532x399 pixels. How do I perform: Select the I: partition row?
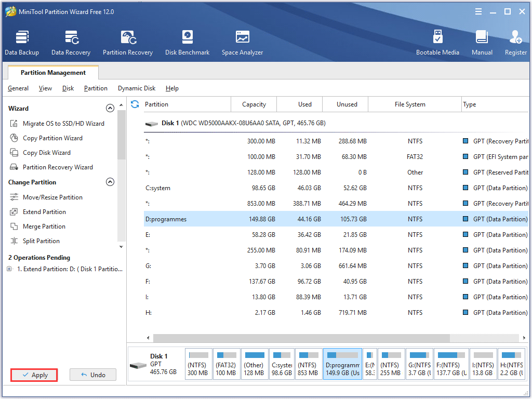pyautogui.click(x=336, y=297)
